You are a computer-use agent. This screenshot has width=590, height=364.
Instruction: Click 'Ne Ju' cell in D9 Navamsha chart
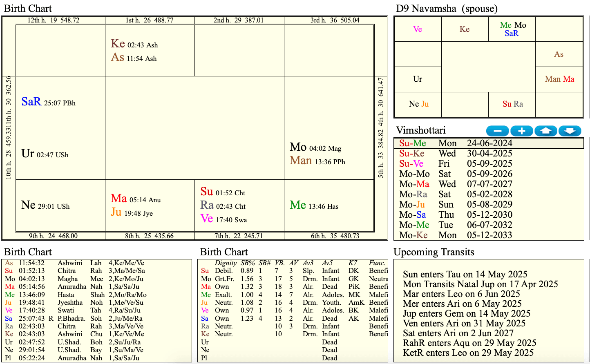[x=418, y=104]
